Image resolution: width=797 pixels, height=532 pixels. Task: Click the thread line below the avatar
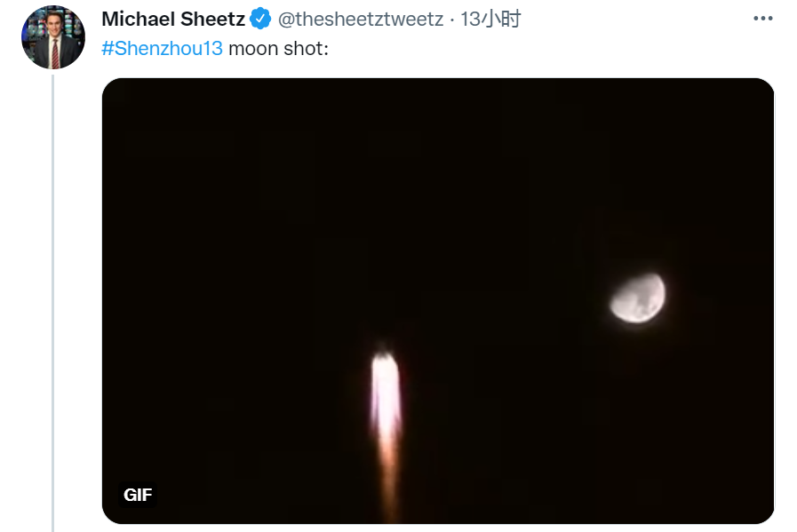(x=53, y=302)
